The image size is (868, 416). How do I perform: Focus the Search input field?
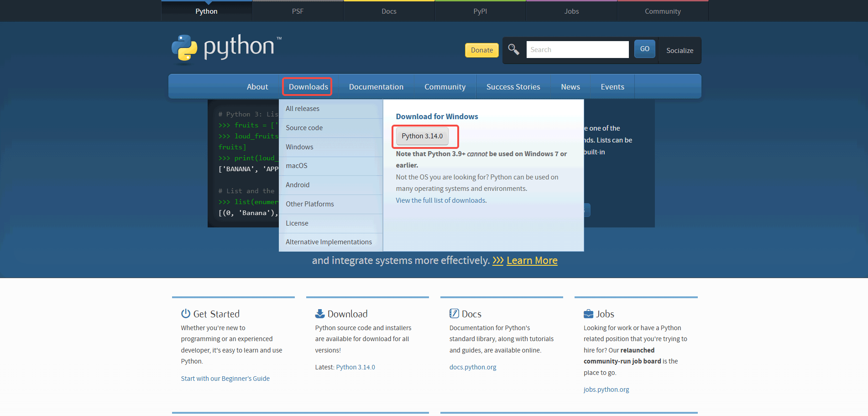tap(577, 50)
